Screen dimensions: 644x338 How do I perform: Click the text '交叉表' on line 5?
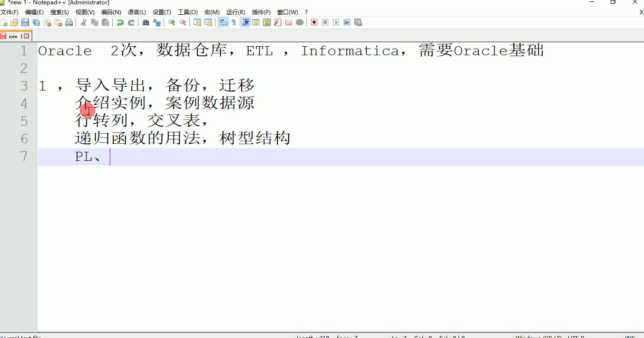point(174,120)
